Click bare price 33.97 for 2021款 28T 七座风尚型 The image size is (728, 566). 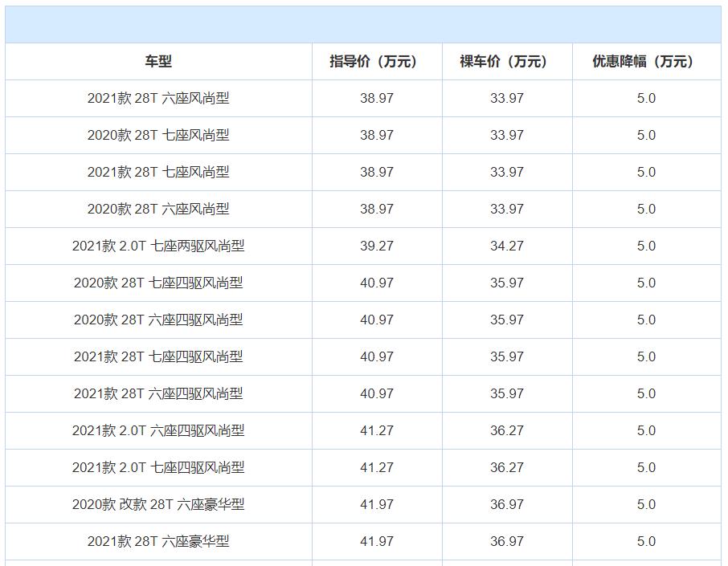click(507, 172)
